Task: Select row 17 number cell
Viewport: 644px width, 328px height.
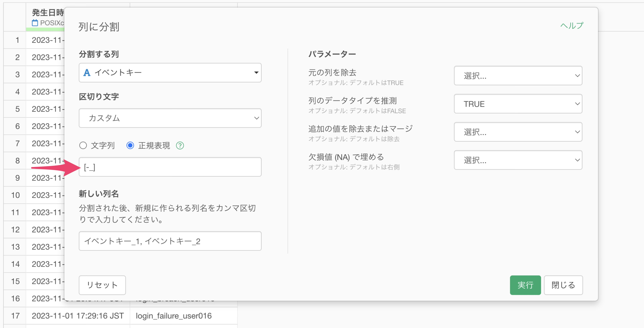Action: point(15,316)
